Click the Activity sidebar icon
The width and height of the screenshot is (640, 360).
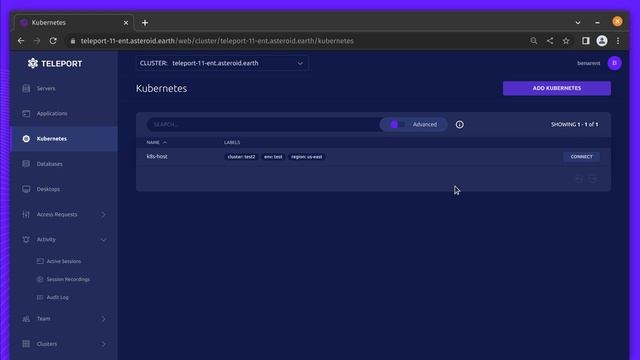[26, 240]
